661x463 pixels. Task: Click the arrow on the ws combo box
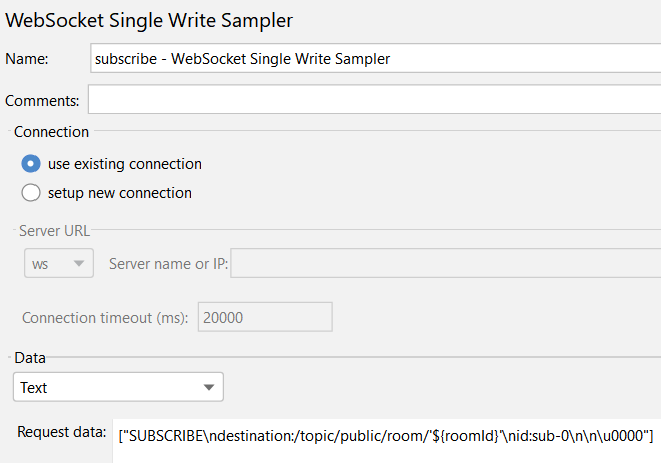pos(78,263)
